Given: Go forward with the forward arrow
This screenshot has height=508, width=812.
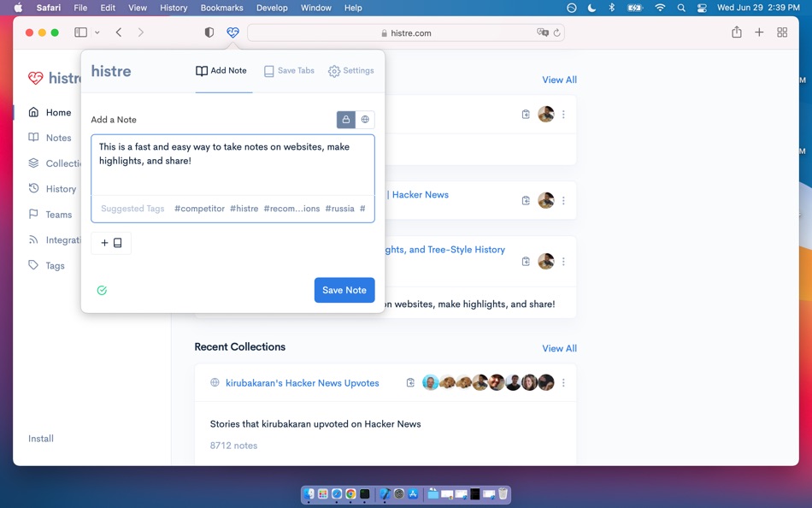Looking at the screenshot, I should coord(141,32).
